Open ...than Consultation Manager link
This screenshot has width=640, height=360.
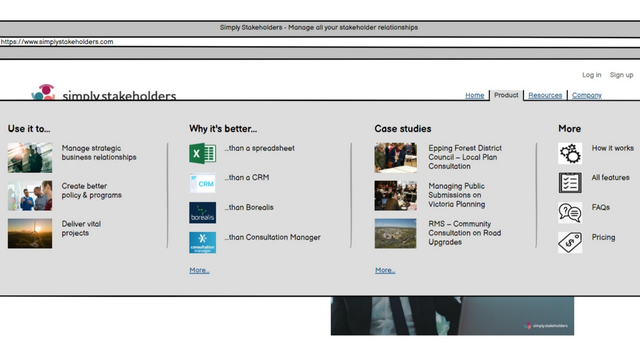click(272, 237)
